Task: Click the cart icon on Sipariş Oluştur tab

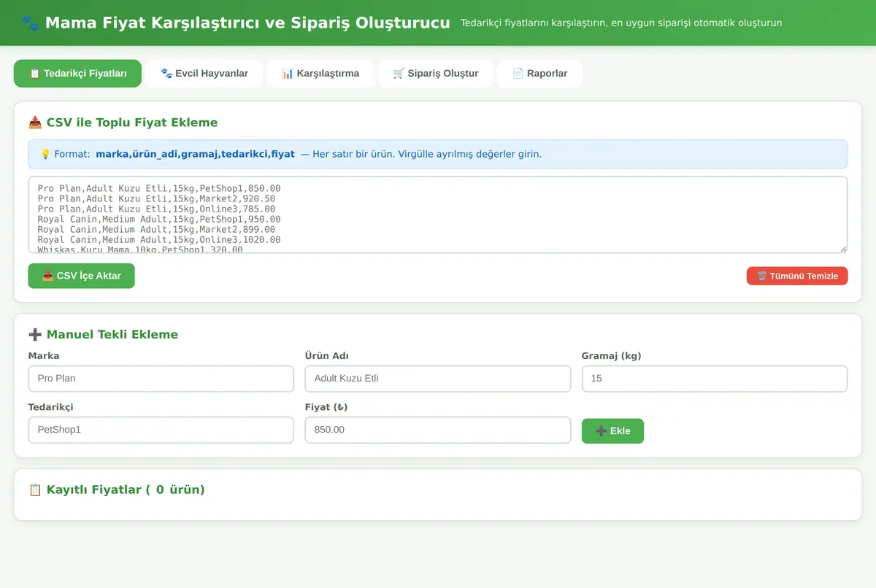Action: pos(399,74)
